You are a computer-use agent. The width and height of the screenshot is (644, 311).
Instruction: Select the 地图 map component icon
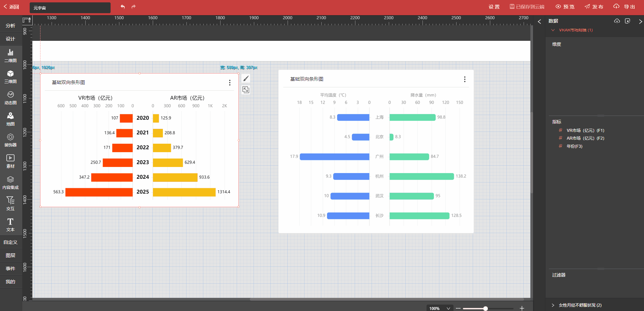(10, 119)
